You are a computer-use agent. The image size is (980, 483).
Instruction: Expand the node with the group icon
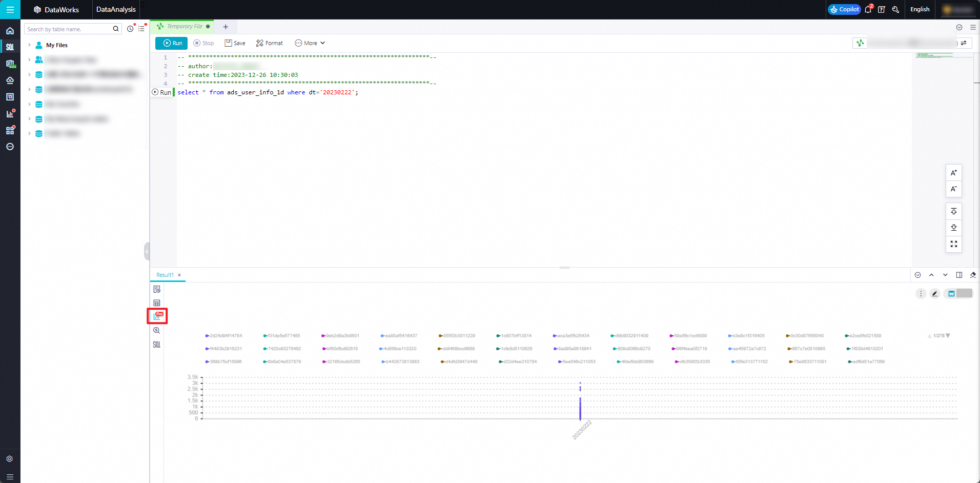tap(29, 60)
